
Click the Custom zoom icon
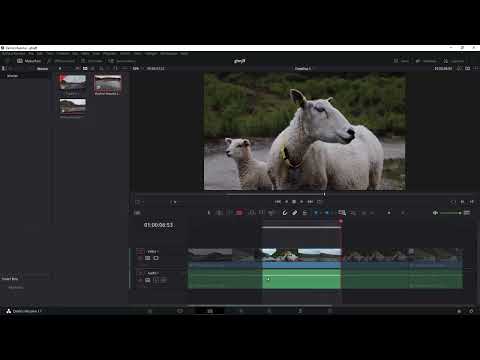point(364,213)
